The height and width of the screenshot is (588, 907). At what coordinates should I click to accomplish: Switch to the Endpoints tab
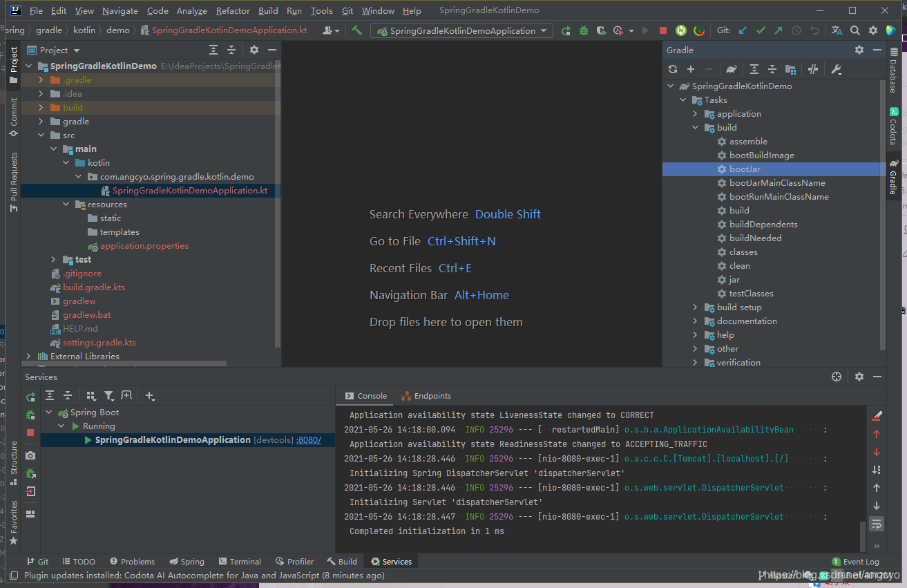point(431,395)
